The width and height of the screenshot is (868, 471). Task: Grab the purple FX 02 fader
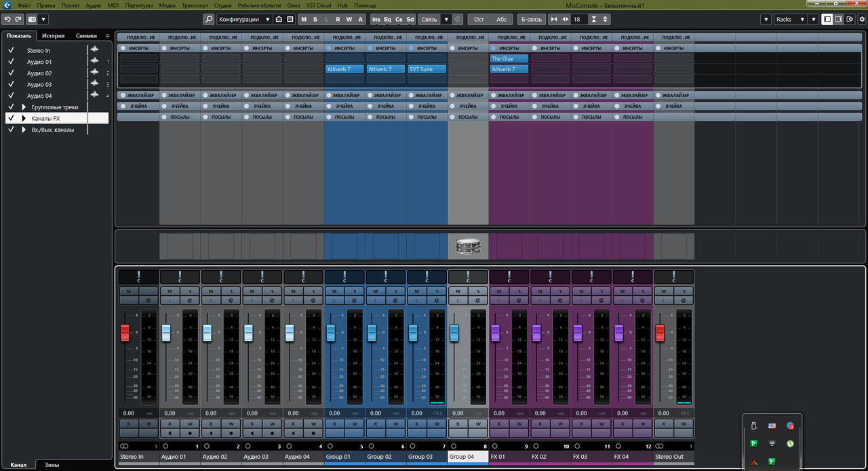536,333
